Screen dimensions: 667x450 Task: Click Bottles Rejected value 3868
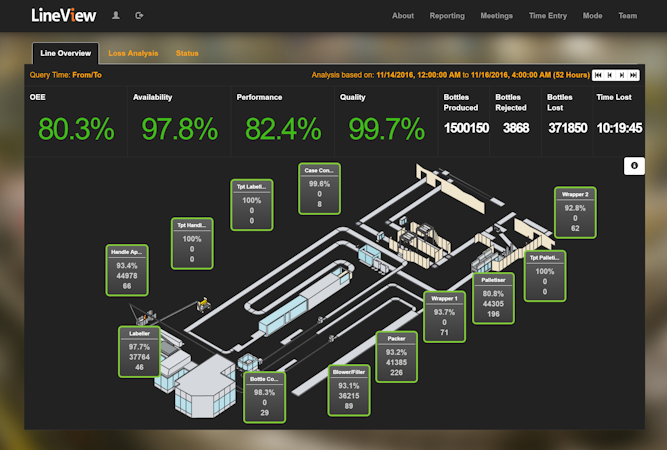tap(516, 128)
